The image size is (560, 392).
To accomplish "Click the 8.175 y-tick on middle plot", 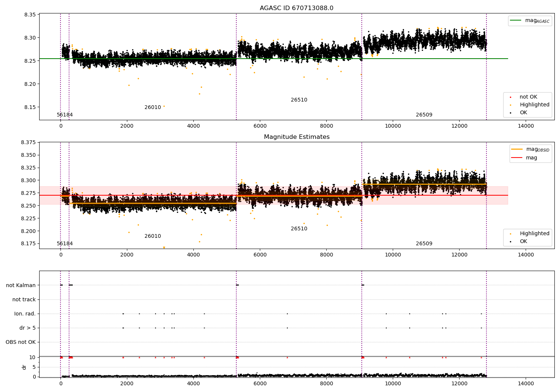I will (29, 244).
